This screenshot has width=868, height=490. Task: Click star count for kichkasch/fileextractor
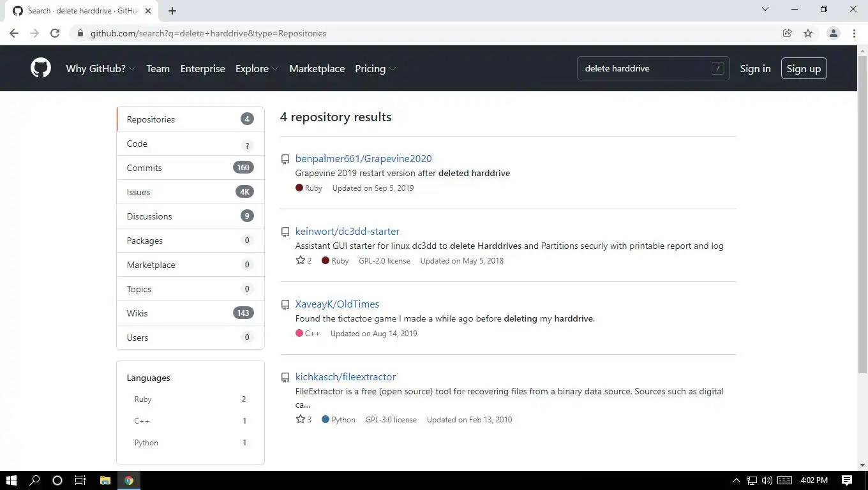[x=304, y=419]
